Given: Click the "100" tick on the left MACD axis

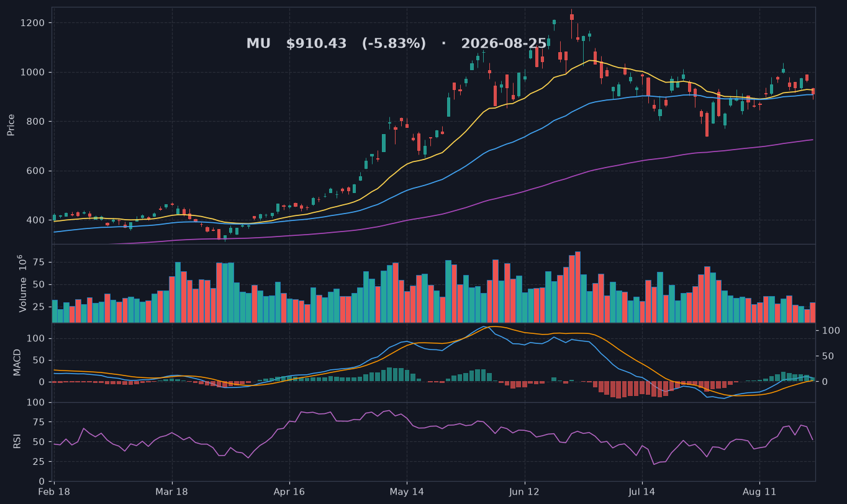Looking at the screenshot, I should pyautogui.click(x=36, y=338).
